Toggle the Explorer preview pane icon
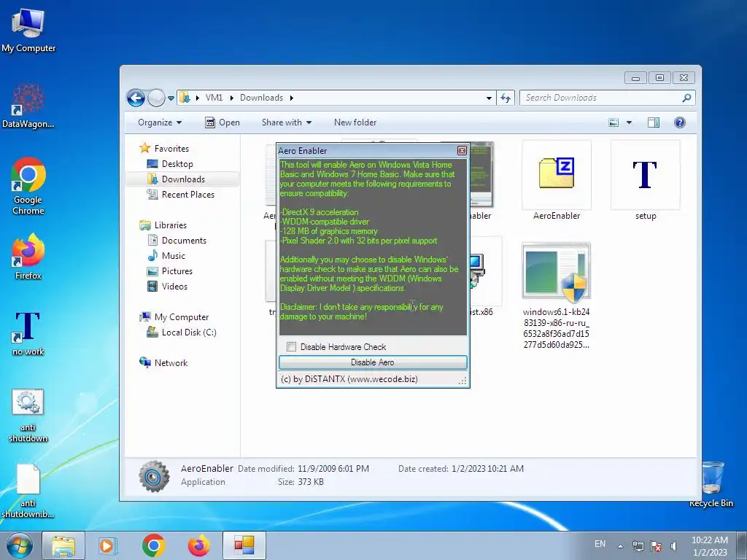This screenshot has height=560, width=747. pos(654,122)
